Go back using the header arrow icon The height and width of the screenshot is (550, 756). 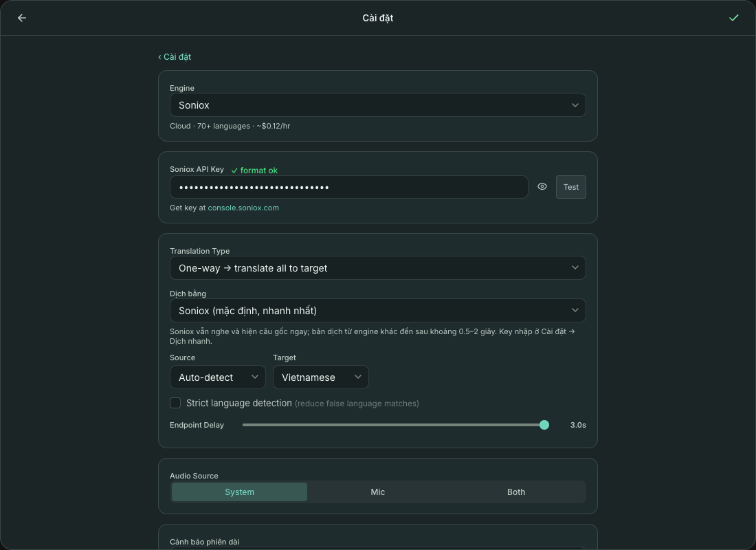22,18
